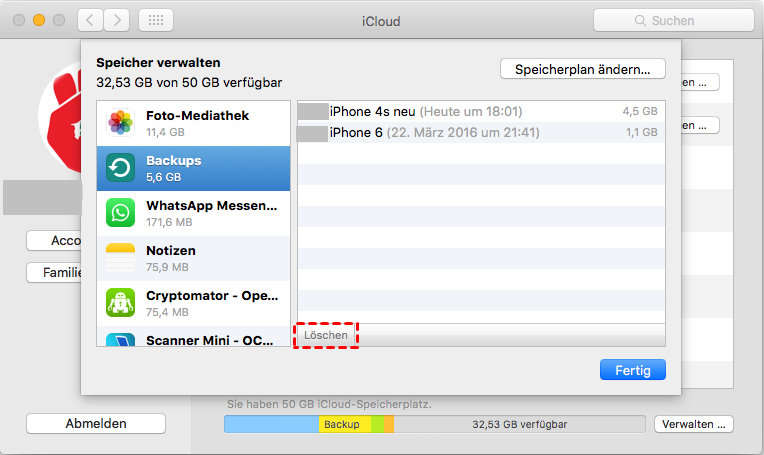Open Speicherplan ändern options

click(583, 69)
